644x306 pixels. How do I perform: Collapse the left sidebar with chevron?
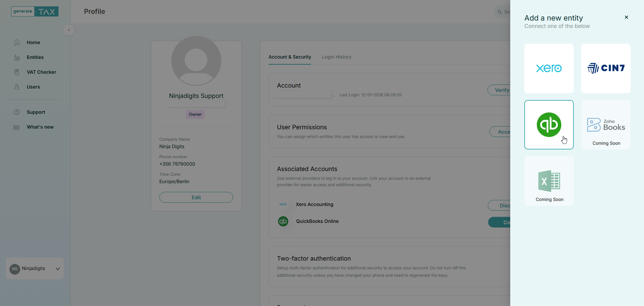pos(69,30)
